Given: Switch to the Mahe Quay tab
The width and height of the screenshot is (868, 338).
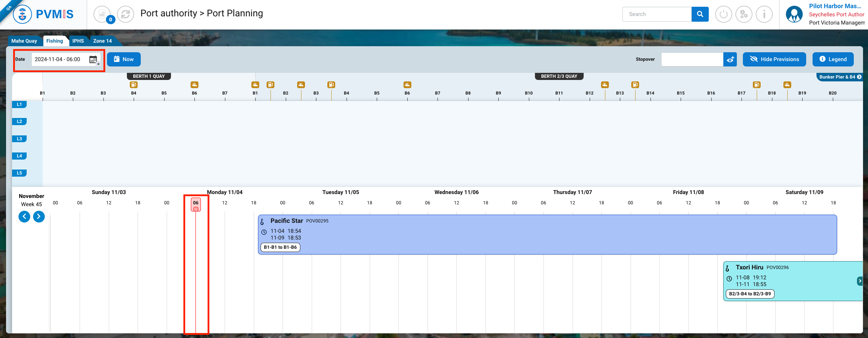Looking at the screenshot, I should point(24,41).
